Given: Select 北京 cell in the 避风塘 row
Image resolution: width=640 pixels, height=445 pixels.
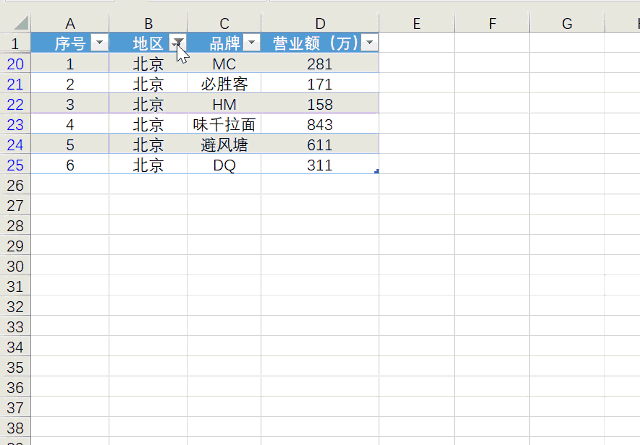Looking at the screenshot, I should [x=148, y=145].
